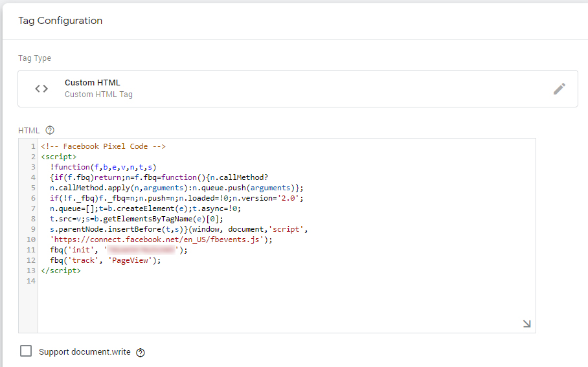Click the opening <script> tag line
Screen dimensions: 588x367
(58, 157)
